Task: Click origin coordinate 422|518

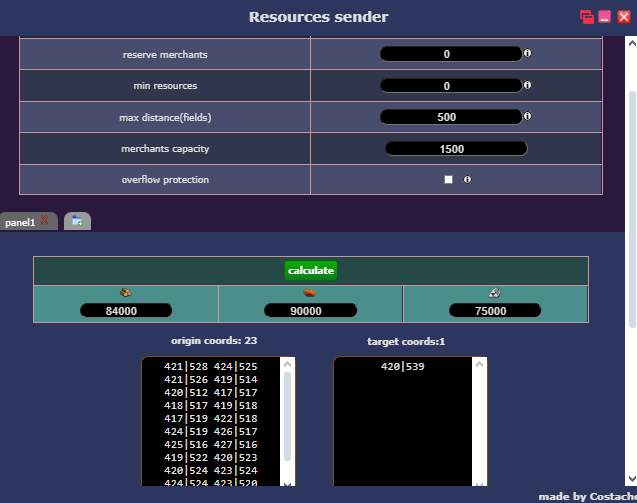Action: [x=236, y=418]
